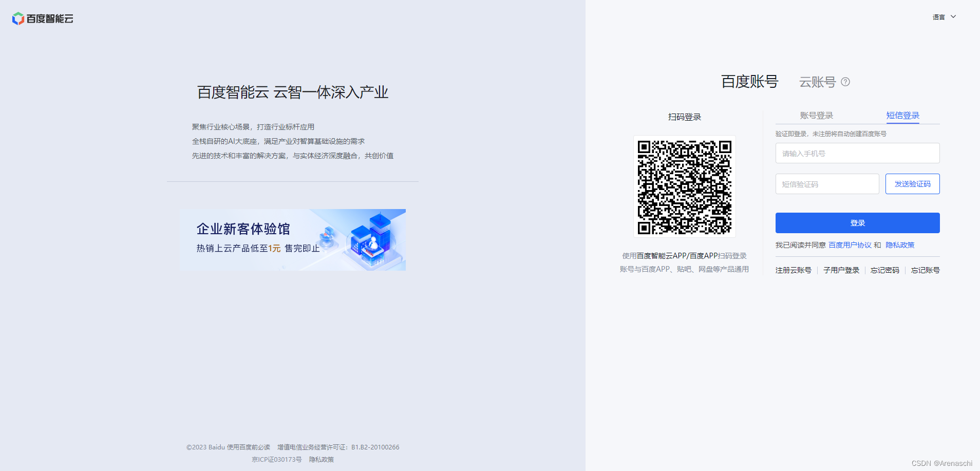Screen dimensions: 980x471
Task: Click the 子用户登录 link
Action: coord(841,270)
